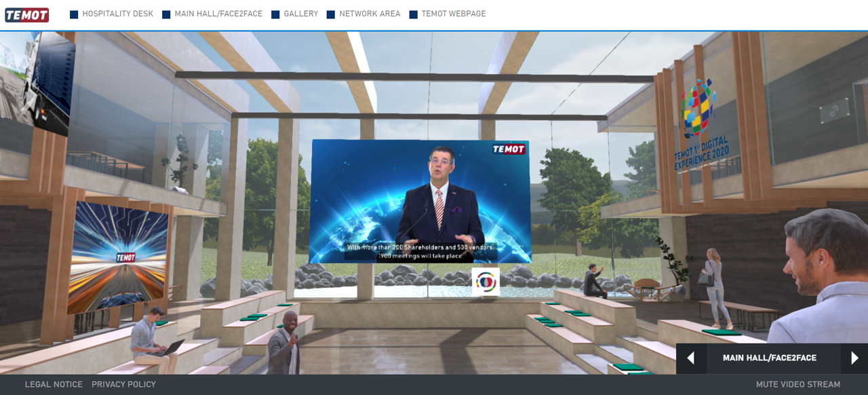Go to next room with right arrow
The image size is (868, 395).
tap(854, 358)
